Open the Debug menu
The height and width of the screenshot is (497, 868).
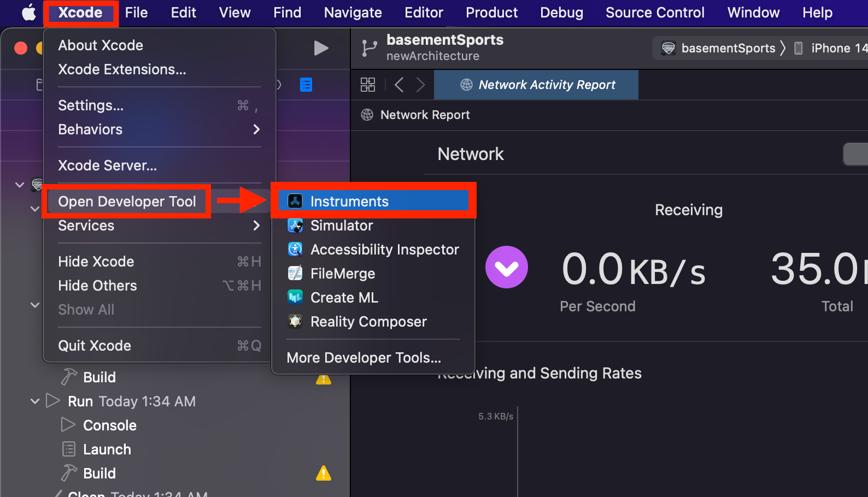[562, 13]
